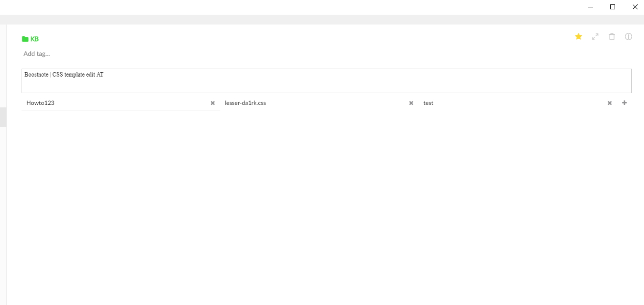
Task: Minimize the application window
Action: (x=591, y=7)
